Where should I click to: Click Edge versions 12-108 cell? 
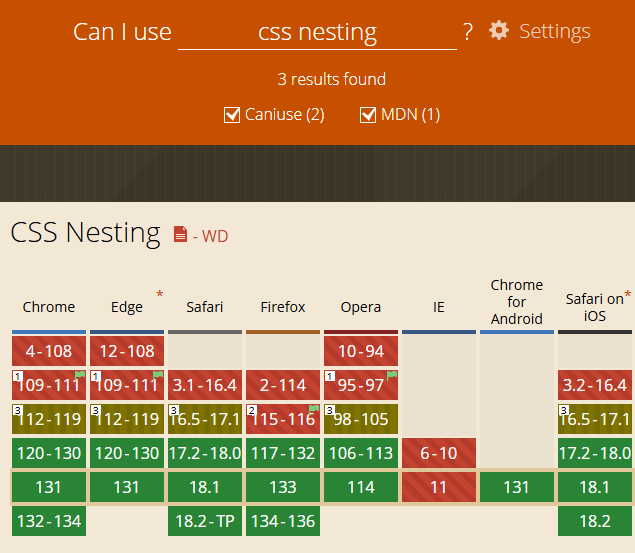click(127, 351)
